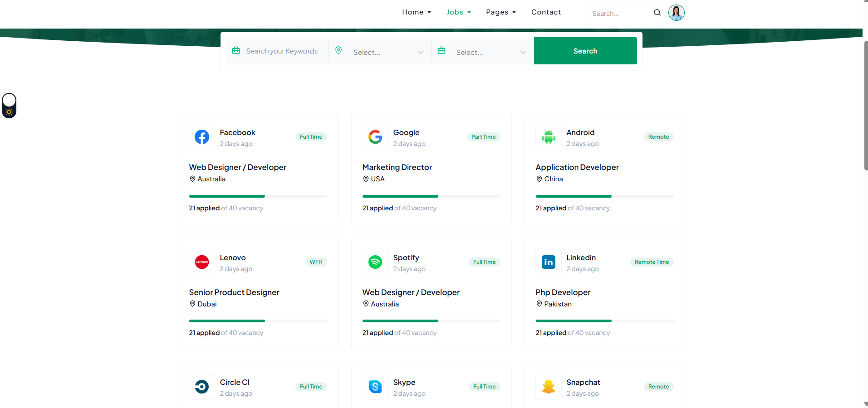Click Full Time badge on Skype card

point(485,387)
